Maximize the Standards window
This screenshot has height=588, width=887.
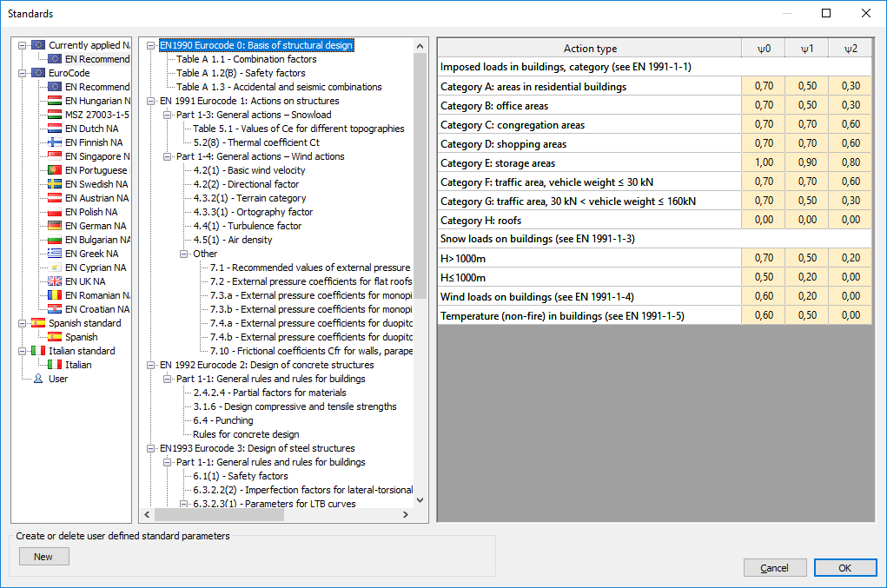pos(826,13)
